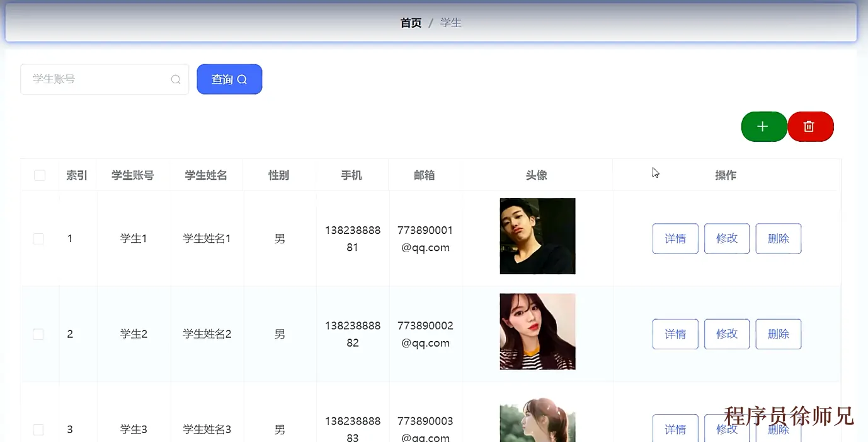
Task: Open 详情 for 学生2
Action: pyautogui.click(x=675, y=334)
